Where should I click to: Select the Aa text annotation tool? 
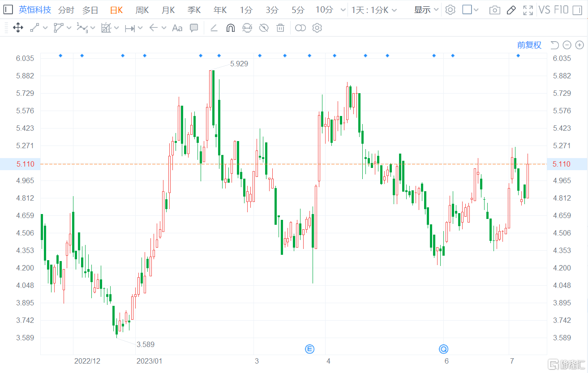coord(177,28)
